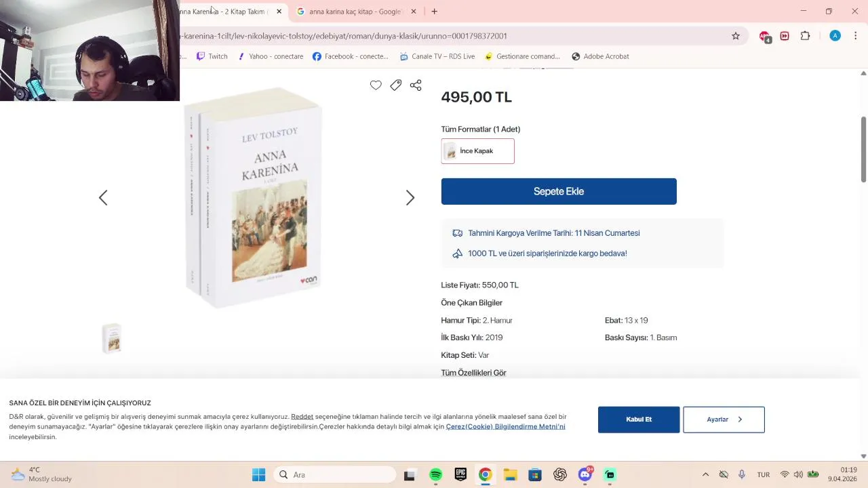Viewport: 868px width, 488px height.
Task: Bookmark this page with the star icon
Action: click(x=736, y=36)
